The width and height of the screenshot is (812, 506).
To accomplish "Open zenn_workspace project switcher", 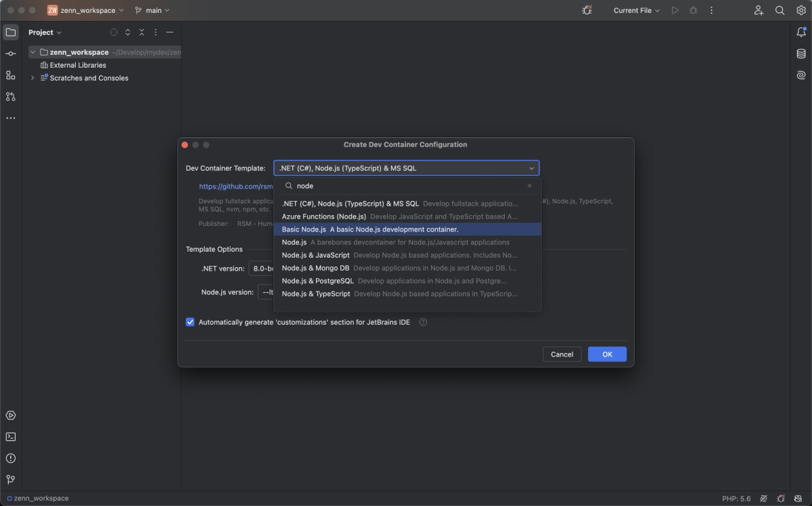I will (x=86, y=10).
